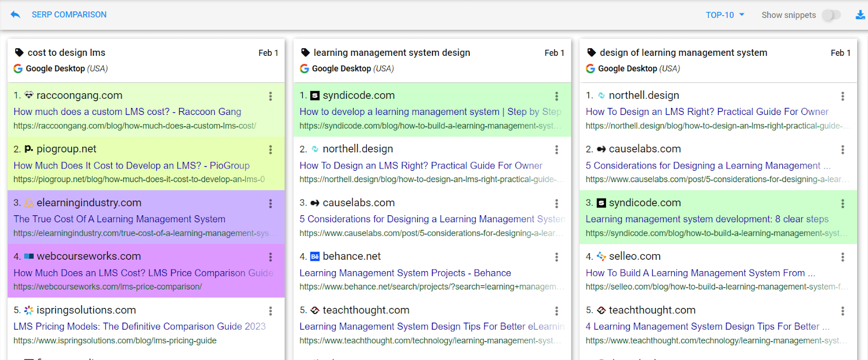Click behance.net favicon
This screenshot has width=868, height=360.
coord(315,256)
